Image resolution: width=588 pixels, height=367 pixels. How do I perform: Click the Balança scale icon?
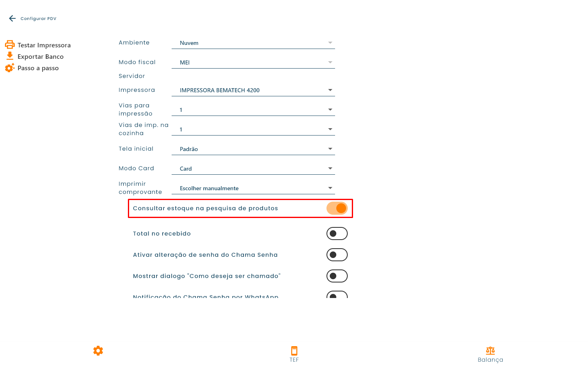coord(490,351)
